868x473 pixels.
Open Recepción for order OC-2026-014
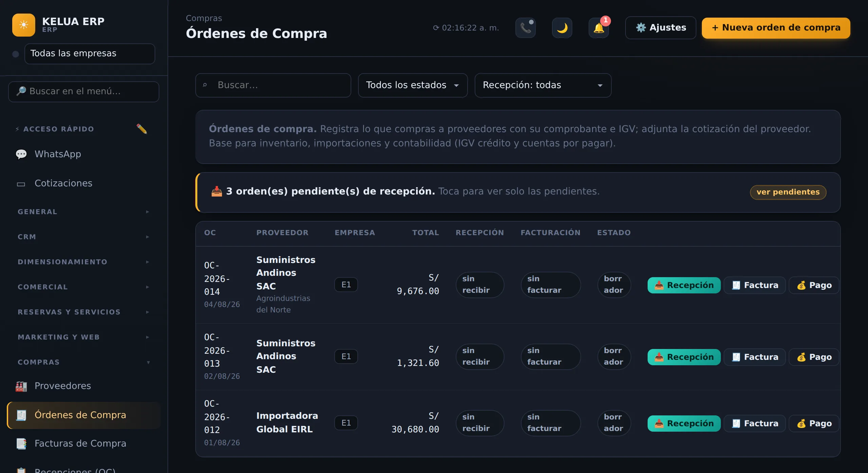point(684,285)
